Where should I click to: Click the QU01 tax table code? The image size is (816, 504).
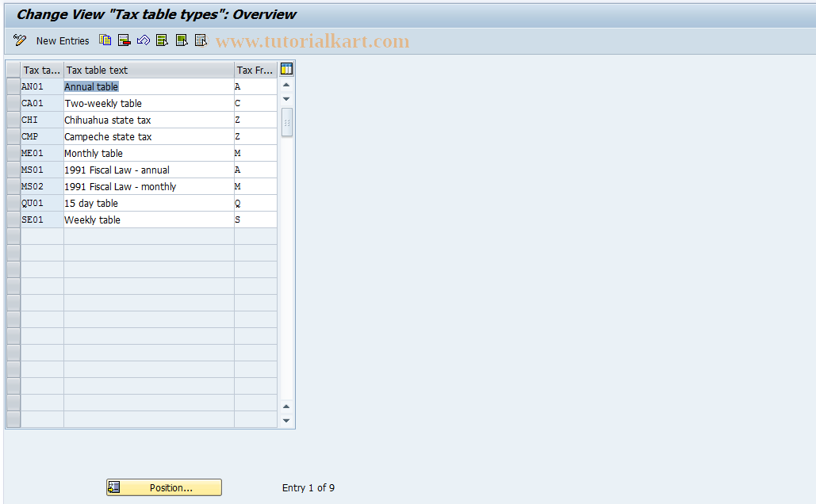41,203
